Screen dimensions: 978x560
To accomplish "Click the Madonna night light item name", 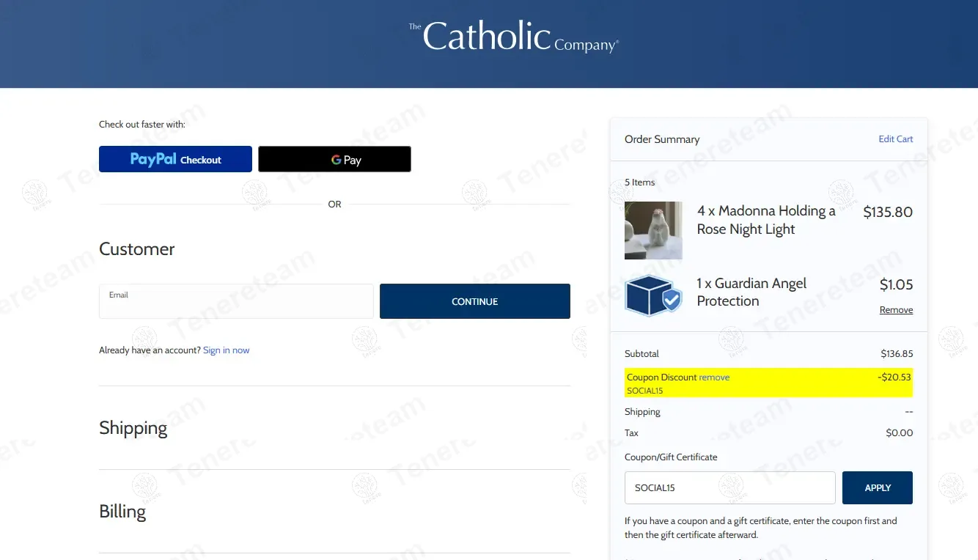I will [x=766, y=220].
